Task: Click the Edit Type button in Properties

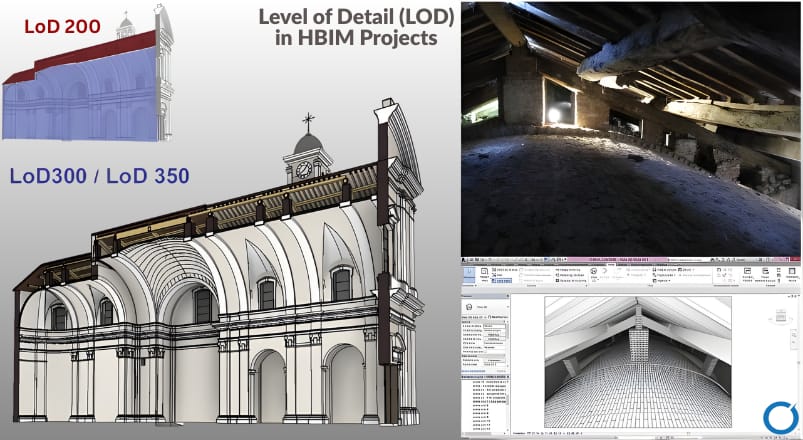Action: [x=498, y=317]
